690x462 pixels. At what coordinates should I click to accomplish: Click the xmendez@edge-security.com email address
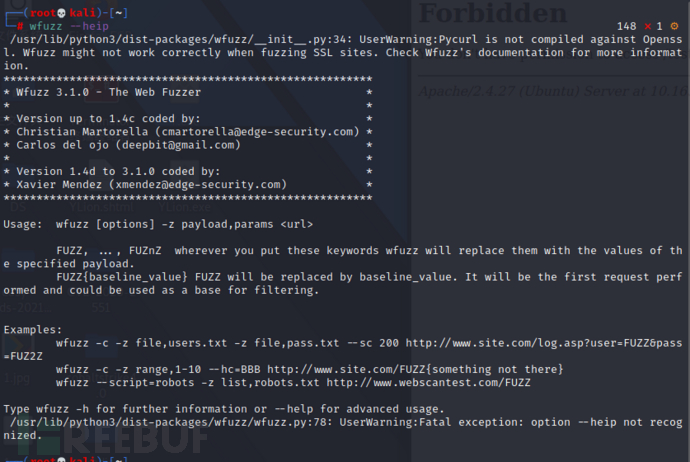pyautogui.click(x=198, y=185)
